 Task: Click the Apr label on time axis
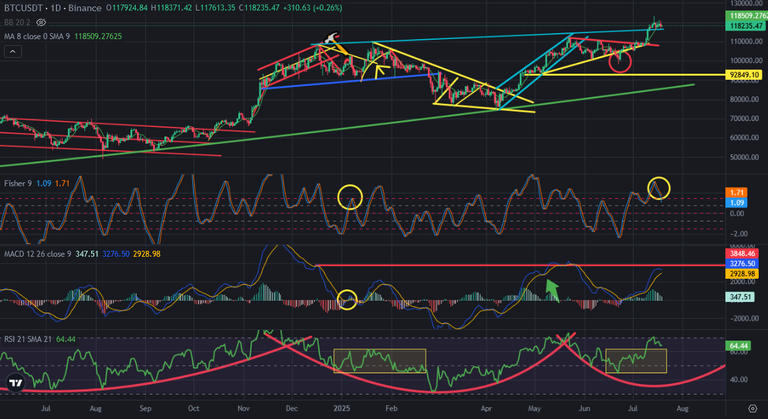486,408
